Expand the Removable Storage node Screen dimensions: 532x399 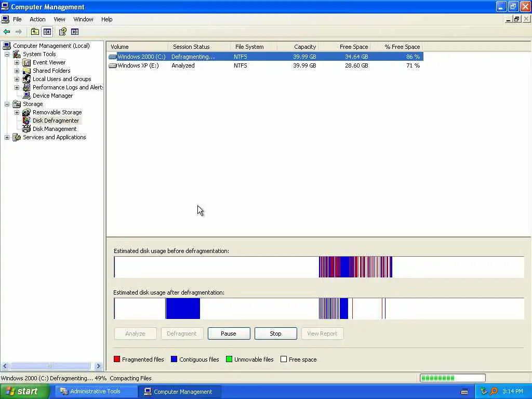(x=17, y=112)
